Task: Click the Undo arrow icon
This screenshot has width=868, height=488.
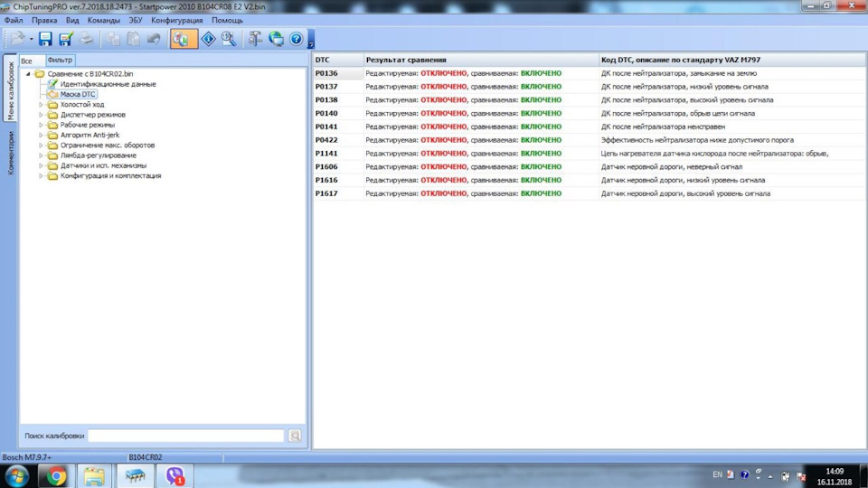Action: pos(154,39)
